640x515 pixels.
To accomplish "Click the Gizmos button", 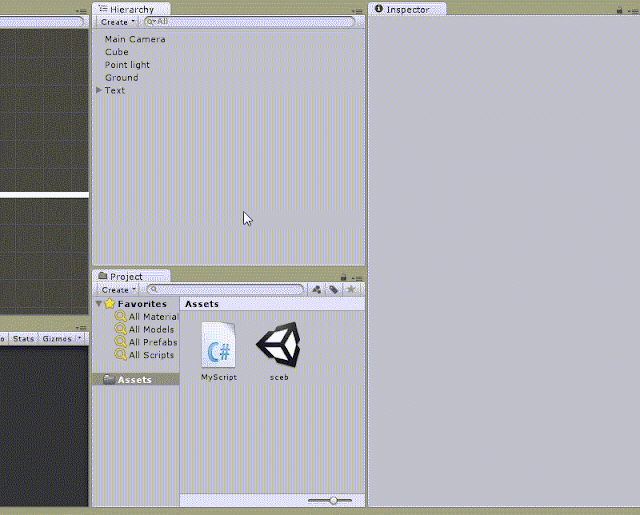I will point(57,338).
